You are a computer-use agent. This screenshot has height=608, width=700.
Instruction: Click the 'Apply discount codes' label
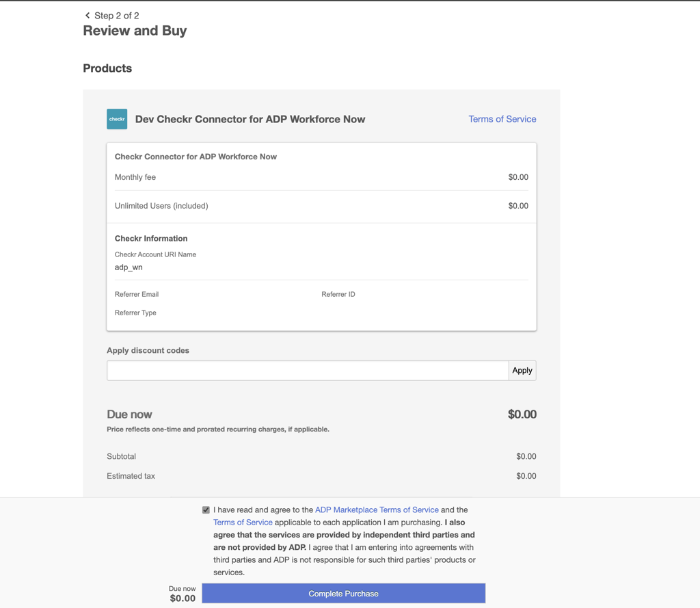tap(148, 351)
